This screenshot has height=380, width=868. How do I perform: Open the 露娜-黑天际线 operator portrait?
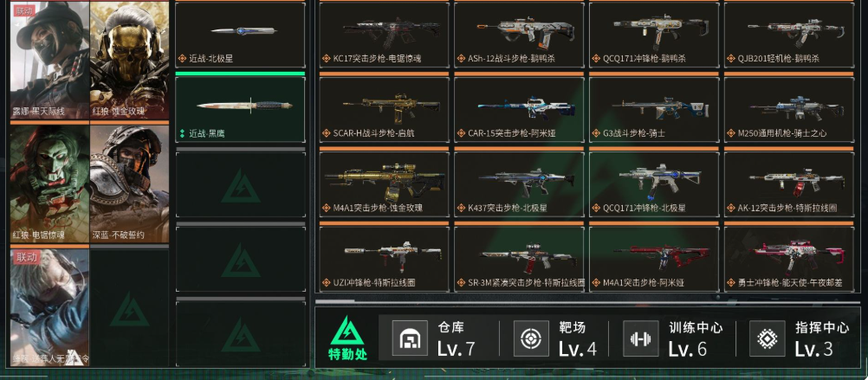(50, 60)
